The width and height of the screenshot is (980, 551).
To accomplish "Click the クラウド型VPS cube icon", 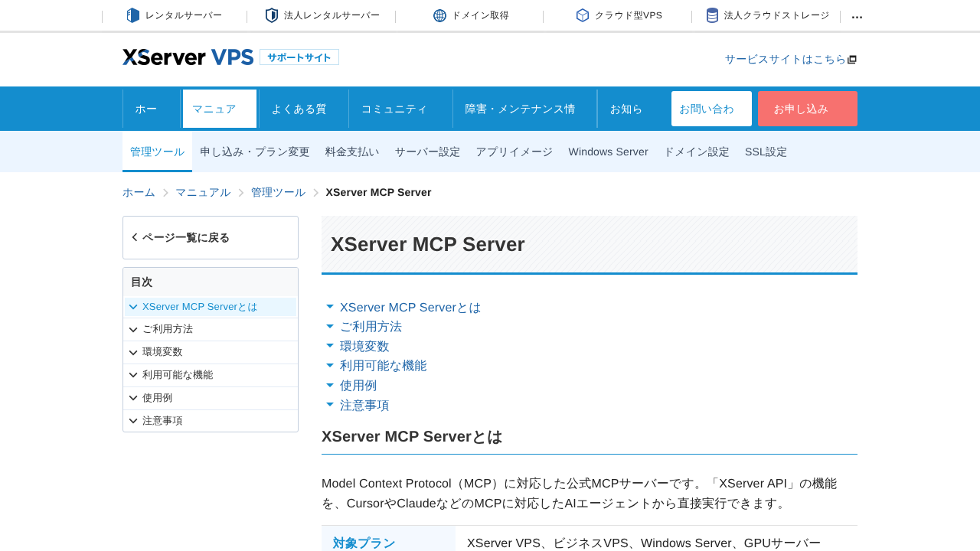I will (583, 15).
